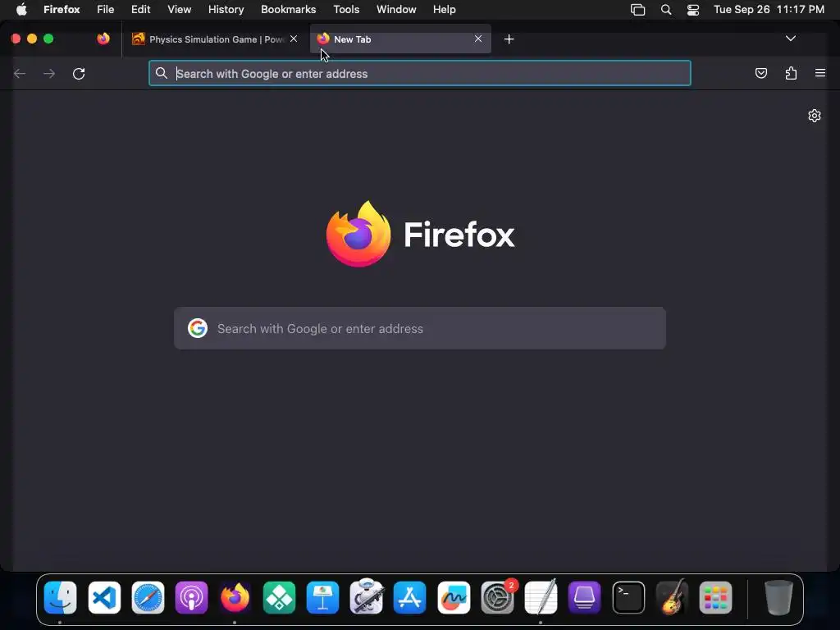Click the Reload page button

pyautogui.click(x=79, y=73)
